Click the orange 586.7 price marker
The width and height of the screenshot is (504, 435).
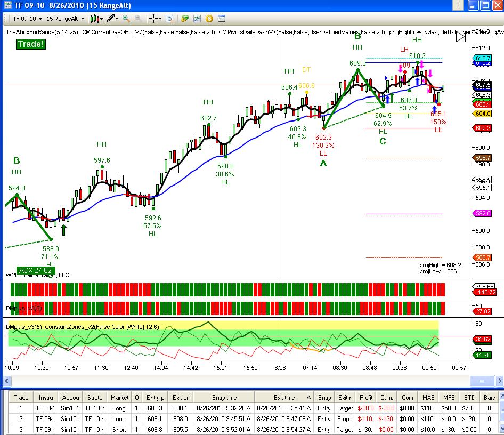[x=483, y=257]
